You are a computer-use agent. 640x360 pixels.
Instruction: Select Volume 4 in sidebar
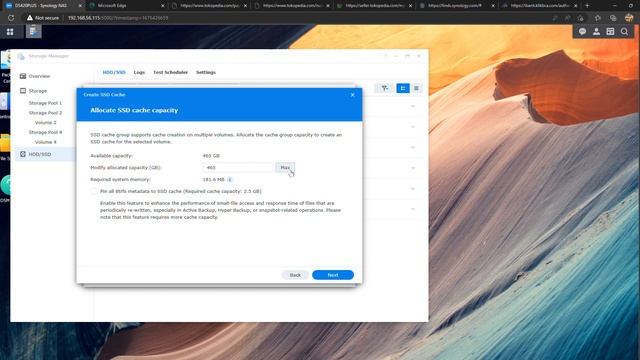45,142
